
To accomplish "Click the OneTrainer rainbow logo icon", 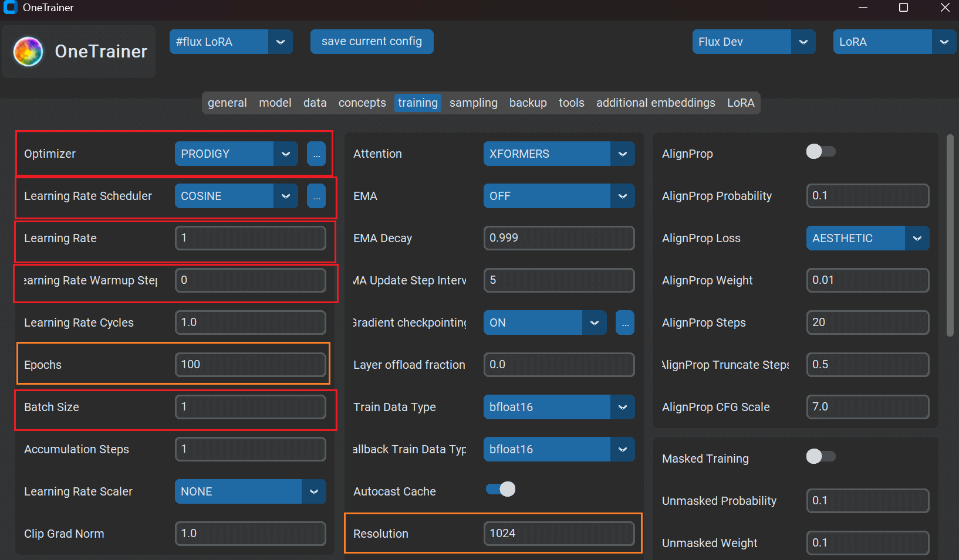I will coord(28,52).
